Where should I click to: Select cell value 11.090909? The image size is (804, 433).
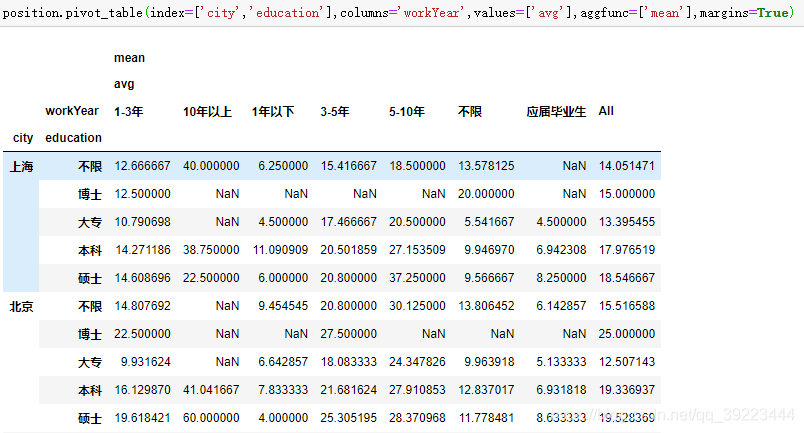point(280,250)
